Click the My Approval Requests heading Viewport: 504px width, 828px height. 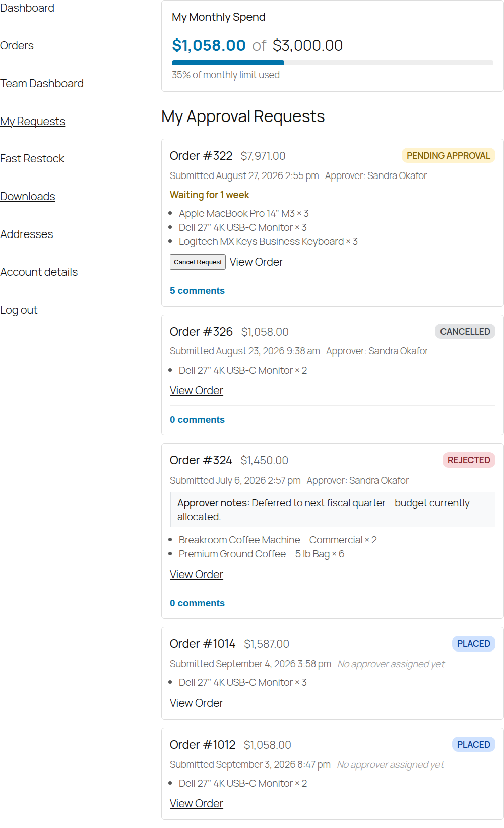(243, 116)
